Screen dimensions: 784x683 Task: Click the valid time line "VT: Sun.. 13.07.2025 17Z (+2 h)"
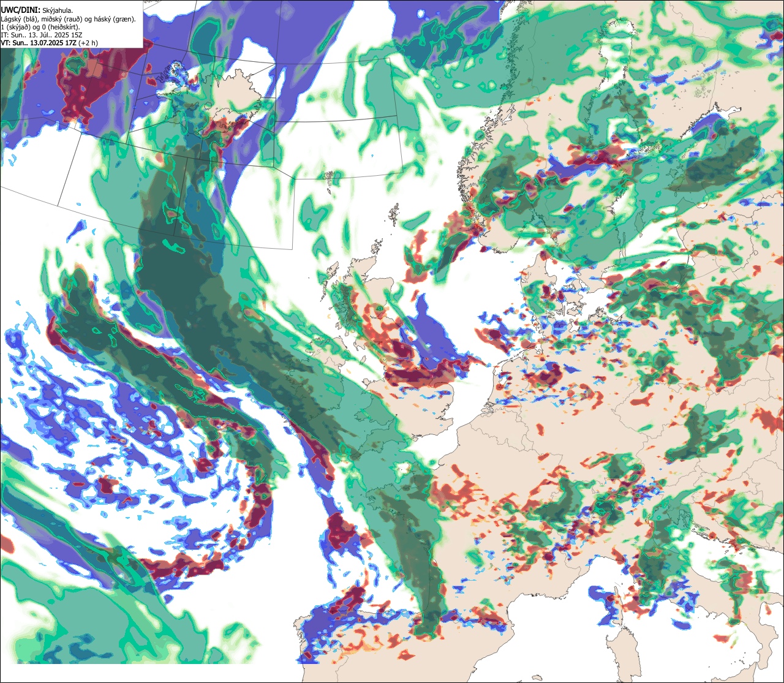49,43
